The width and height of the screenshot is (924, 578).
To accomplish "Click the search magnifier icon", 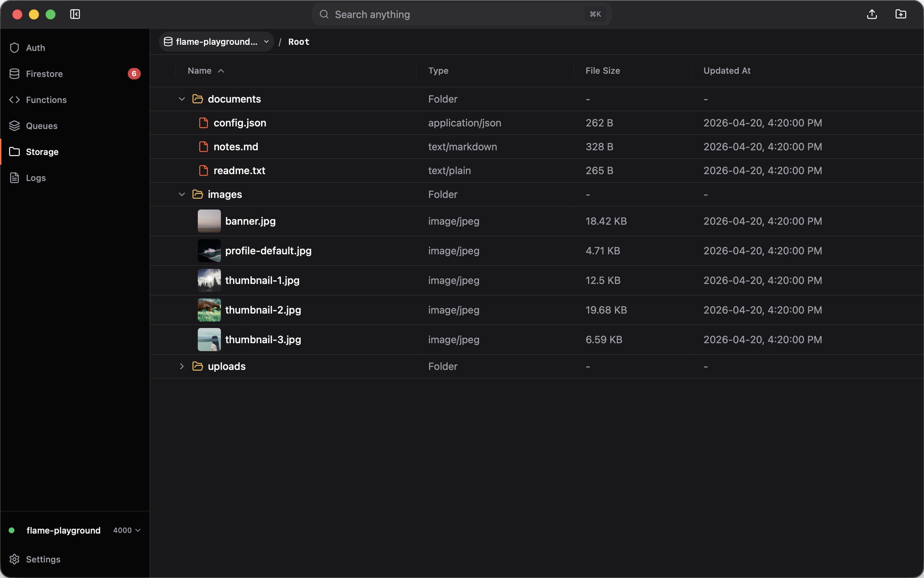I will [324, 14].
